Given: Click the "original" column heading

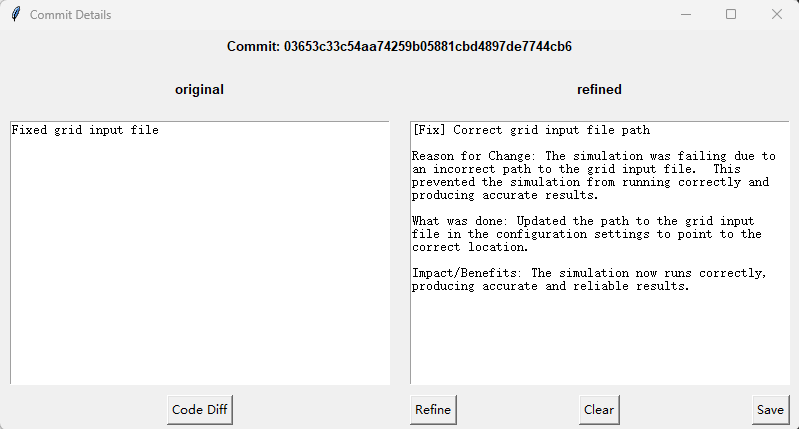Looking at the screenshot, I should (199, 90).
